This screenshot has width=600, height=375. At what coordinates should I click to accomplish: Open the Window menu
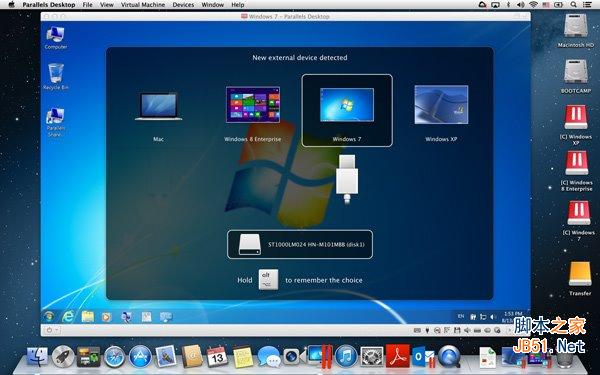coord(212,5)
